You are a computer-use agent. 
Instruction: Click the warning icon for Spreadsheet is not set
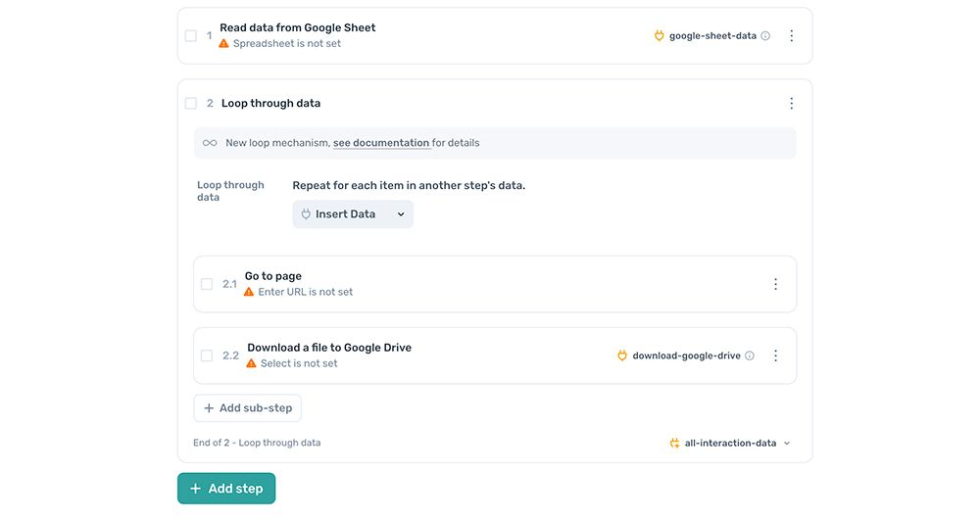[223, 43]
